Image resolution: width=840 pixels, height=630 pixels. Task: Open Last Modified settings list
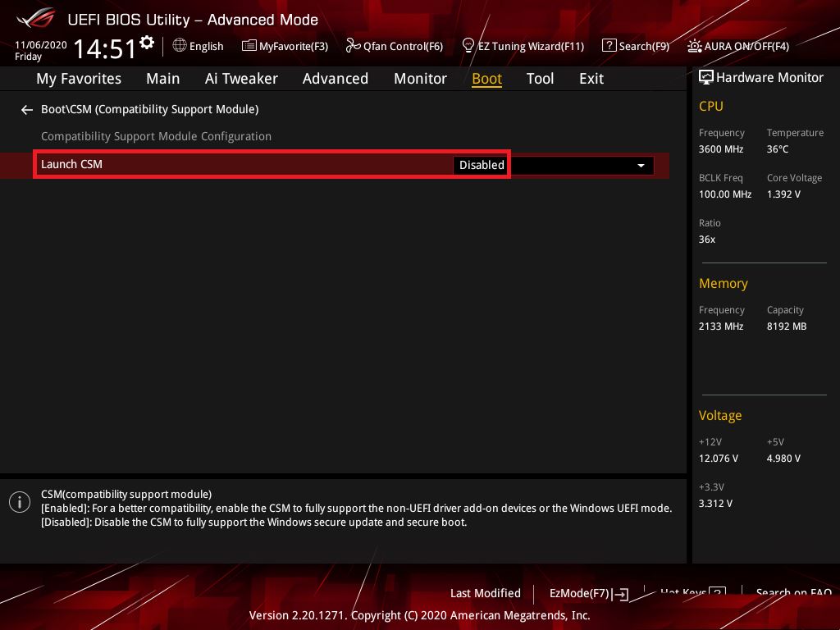point(486,594)
